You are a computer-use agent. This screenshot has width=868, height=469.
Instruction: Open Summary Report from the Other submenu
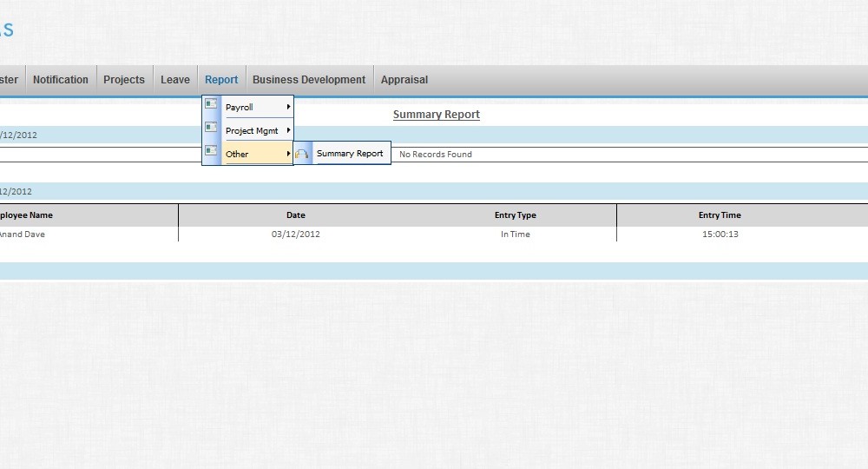pyautogui.click(x=350, y=154)
